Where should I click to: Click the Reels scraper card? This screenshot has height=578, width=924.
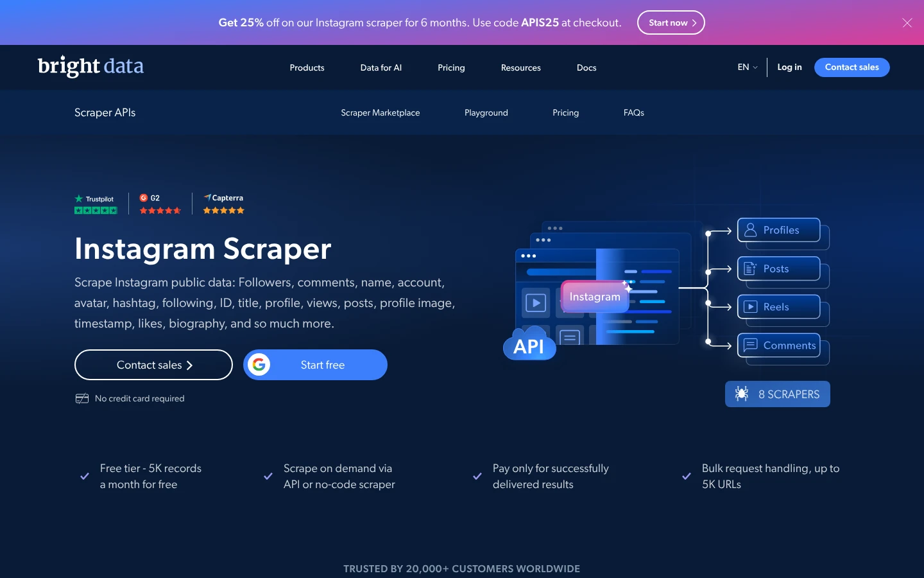click(779, 307)
